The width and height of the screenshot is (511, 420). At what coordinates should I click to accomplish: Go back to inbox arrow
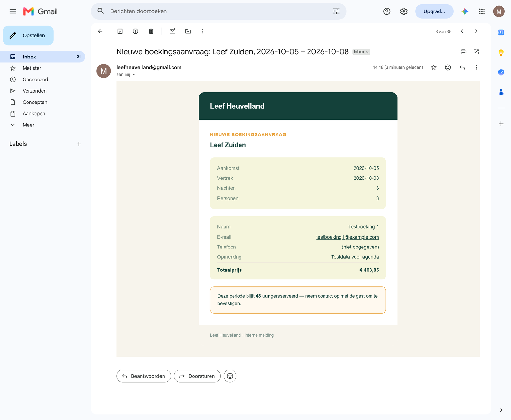(100, 31)
